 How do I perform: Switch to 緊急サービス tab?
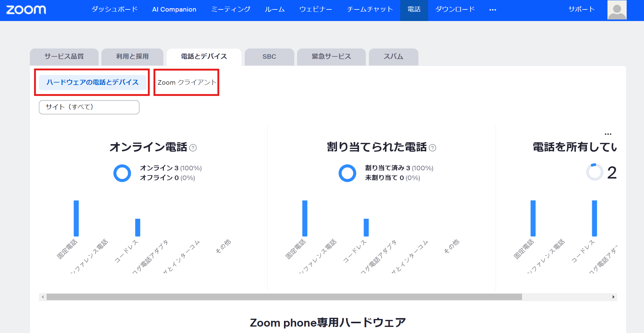(331, 57)
